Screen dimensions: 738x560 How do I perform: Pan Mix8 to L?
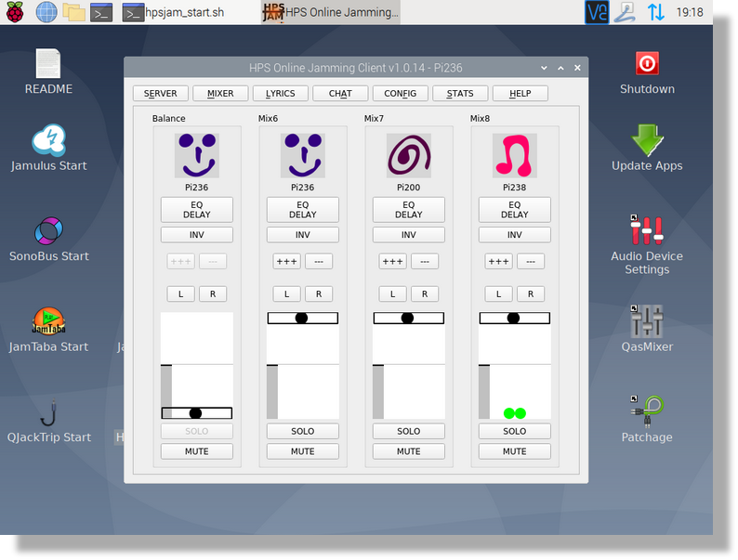point(498,293)
